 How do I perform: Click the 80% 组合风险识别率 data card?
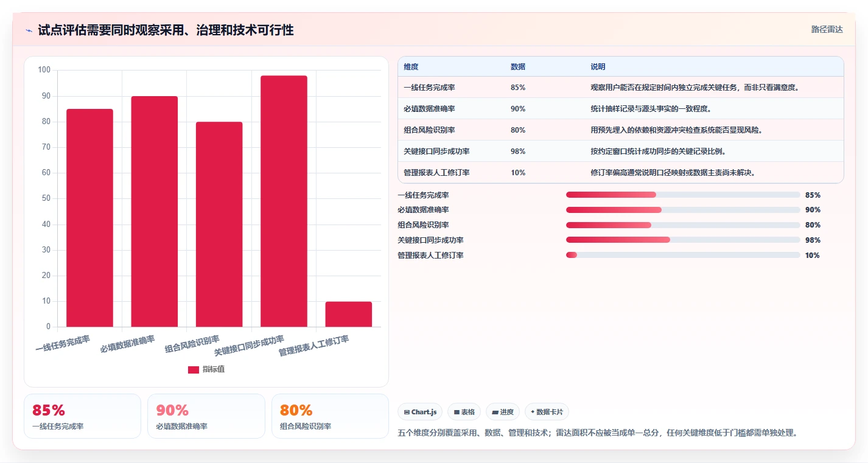(330, 416)
